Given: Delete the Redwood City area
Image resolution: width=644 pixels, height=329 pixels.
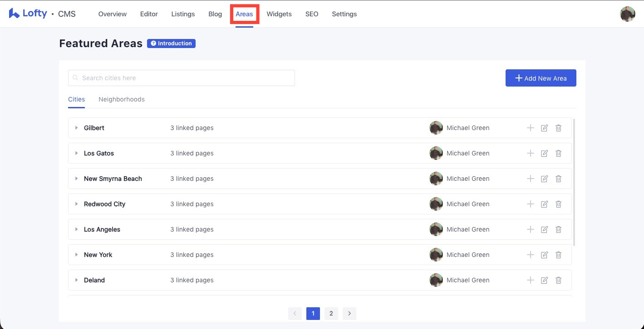Looking at the screenshot, I should 558,204.
